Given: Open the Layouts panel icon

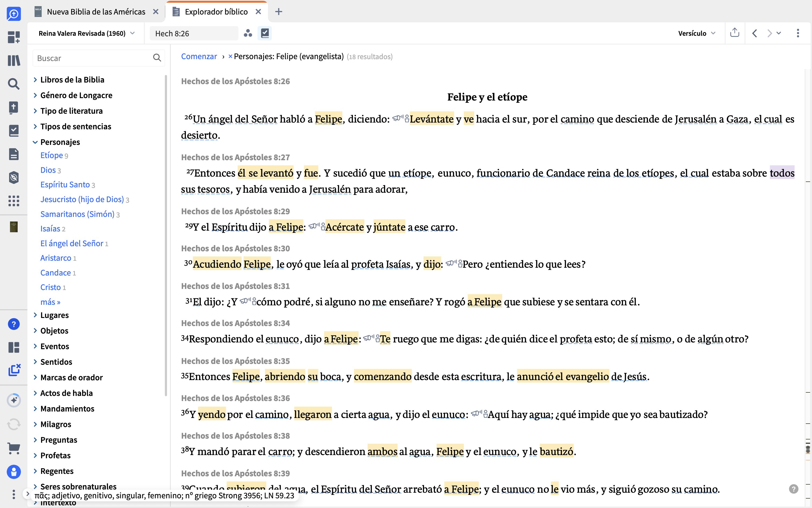Looking at the screenshot, I should click(14, 347).
